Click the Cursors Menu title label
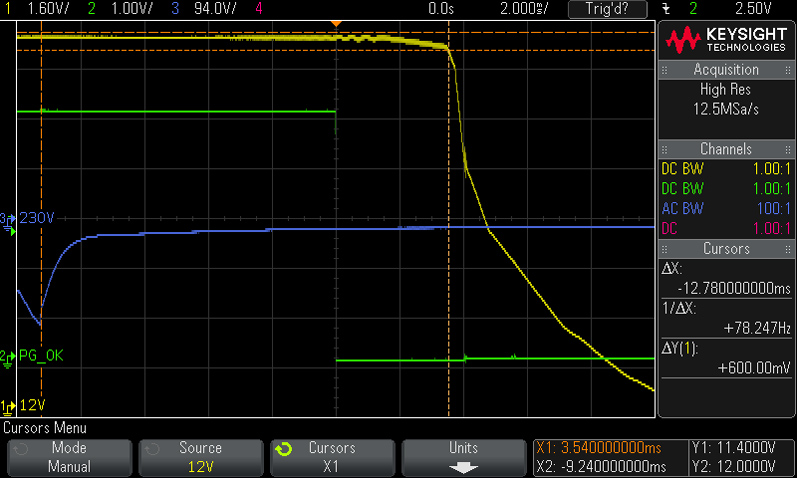This screenshot has height=478, width=797. point(45,428)
